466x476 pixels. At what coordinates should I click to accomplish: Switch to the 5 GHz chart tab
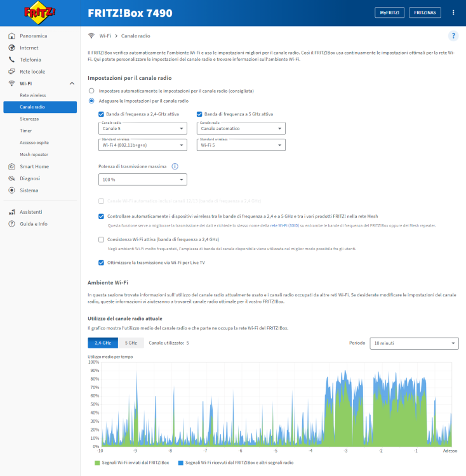(131, 343)
